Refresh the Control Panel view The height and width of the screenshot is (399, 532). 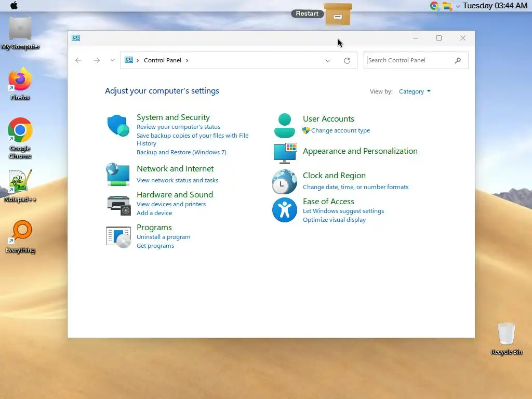(x=347, y=60)
